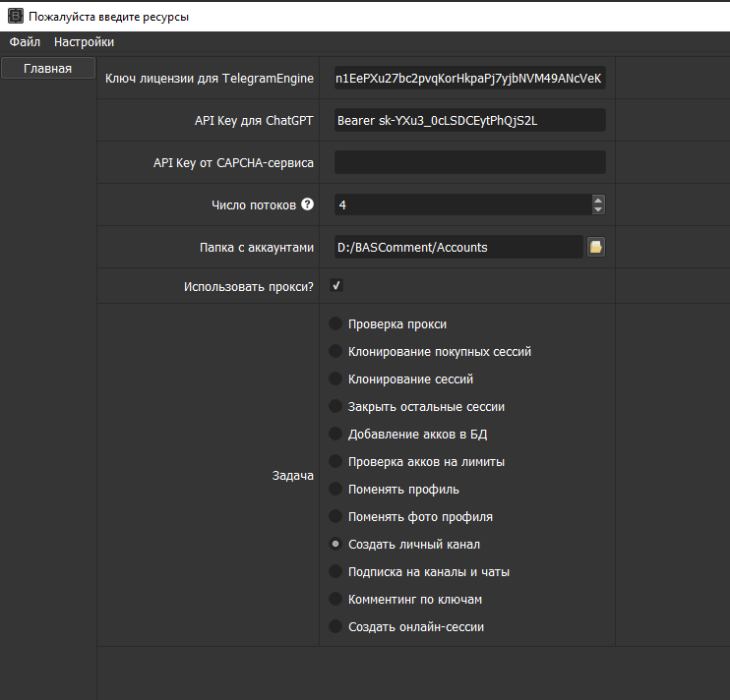730x700 pixels.
Task: Click the ChatGPT API Key input field
Action: (469, 120)
